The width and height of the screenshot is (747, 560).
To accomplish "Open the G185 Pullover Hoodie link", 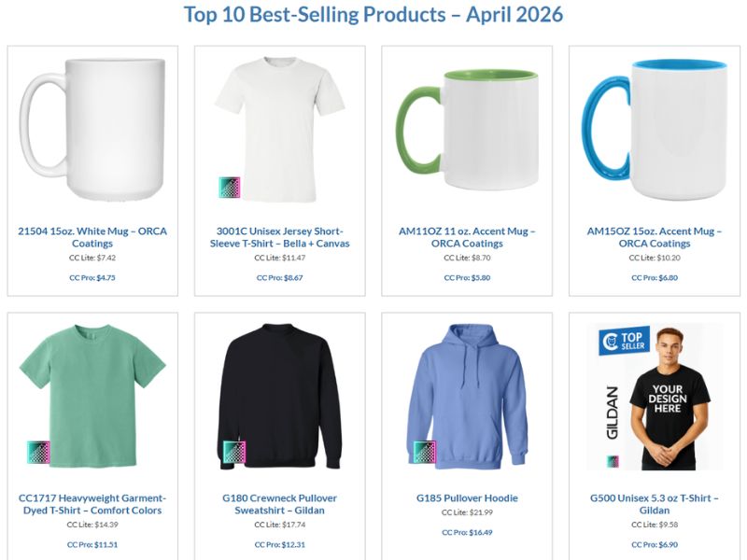I will click(x=467, y=498).
